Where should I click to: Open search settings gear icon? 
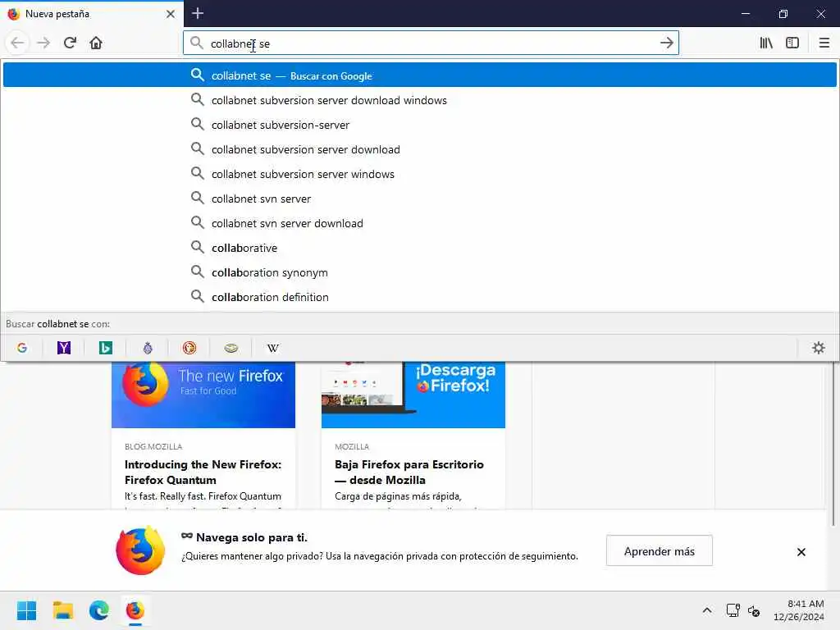(818, 348)
